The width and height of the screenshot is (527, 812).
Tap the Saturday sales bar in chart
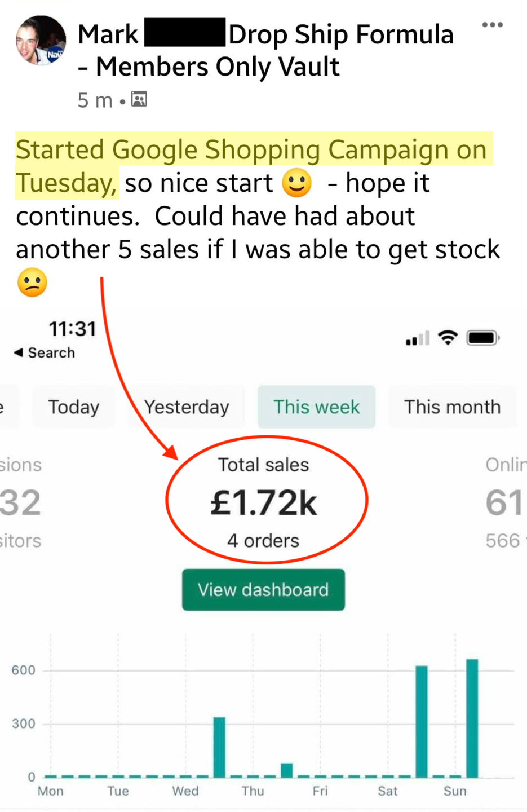click(421, 721)
